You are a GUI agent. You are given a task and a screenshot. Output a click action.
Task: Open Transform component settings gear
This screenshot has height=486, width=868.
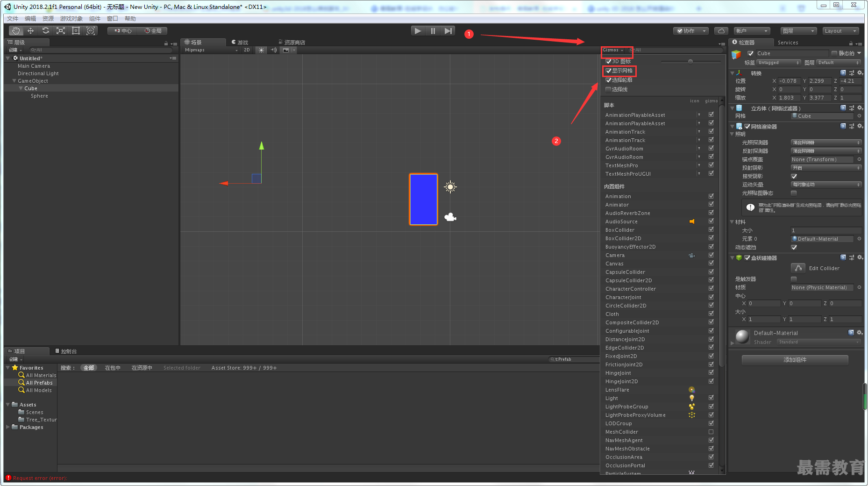coord(860,73)
